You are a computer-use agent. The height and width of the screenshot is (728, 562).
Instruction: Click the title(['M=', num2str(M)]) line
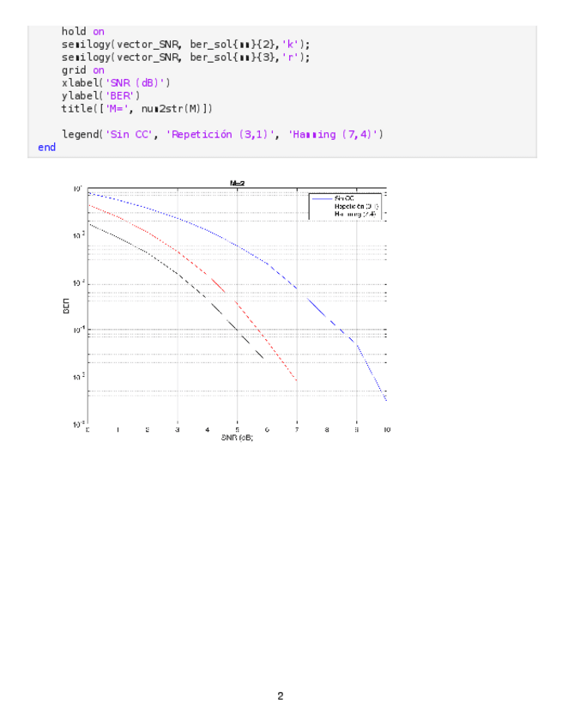tap(136, 109)
